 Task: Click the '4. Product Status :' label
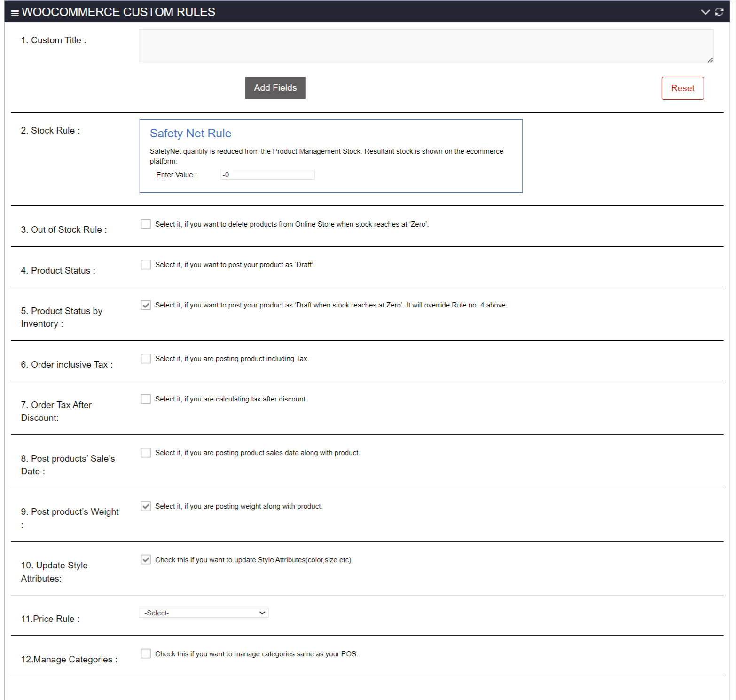pyautogui.click(x=58, y=271)
